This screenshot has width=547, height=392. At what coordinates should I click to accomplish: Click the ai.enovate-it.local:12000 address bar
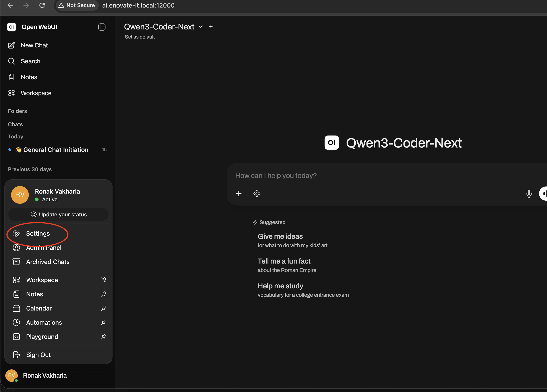pos(138,5)
